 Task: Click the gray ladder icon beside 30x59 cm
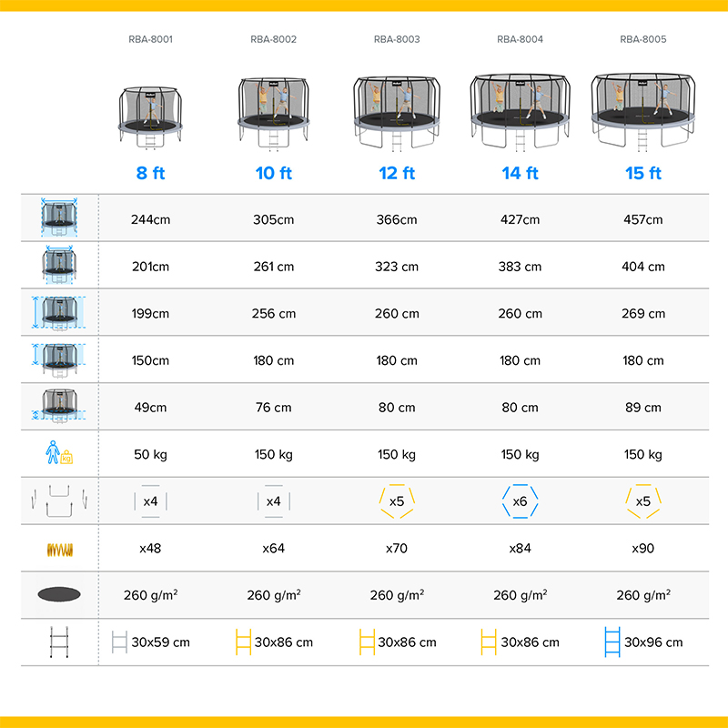(119, 642)
